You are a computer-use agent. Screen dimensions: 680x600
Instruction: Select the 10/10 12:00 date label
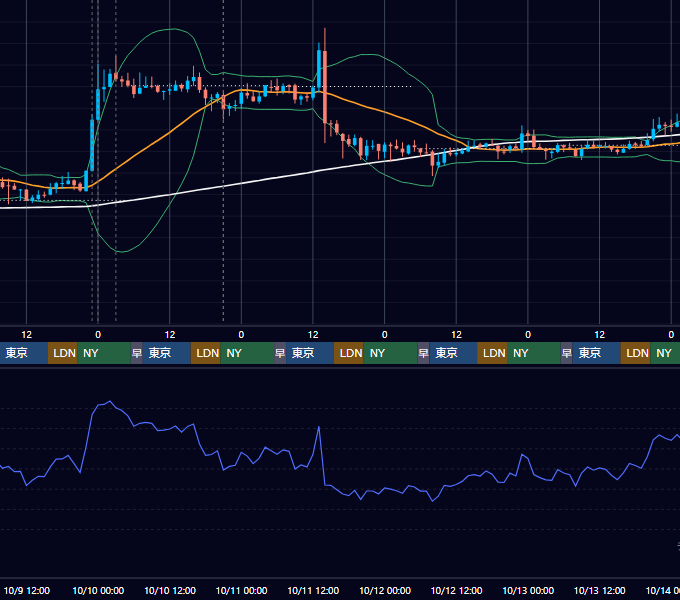170,590
